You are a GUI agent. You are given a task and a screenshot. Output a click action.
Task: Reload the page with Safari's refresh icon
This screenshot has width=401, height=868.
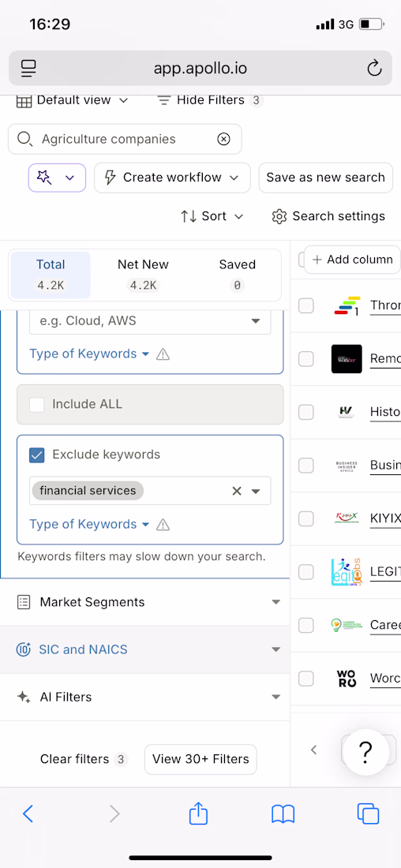click(374, 69)
